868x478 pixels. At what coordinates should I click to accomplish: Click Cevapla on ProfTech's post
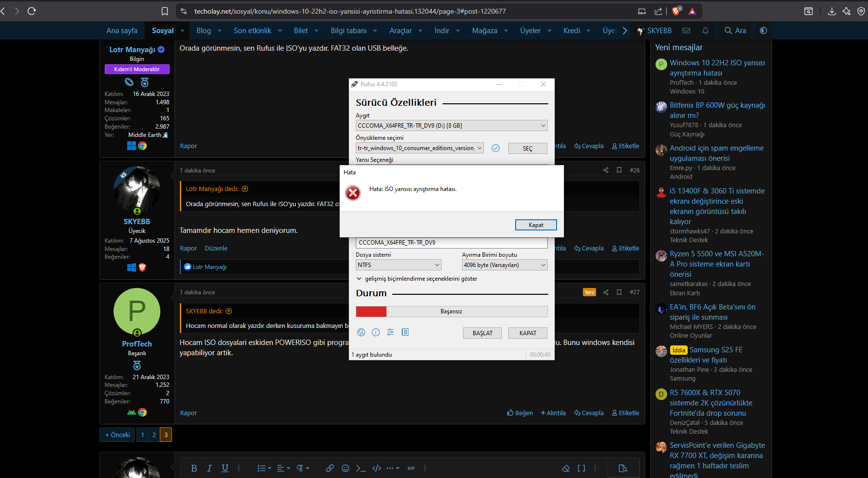tap(589, 413)
